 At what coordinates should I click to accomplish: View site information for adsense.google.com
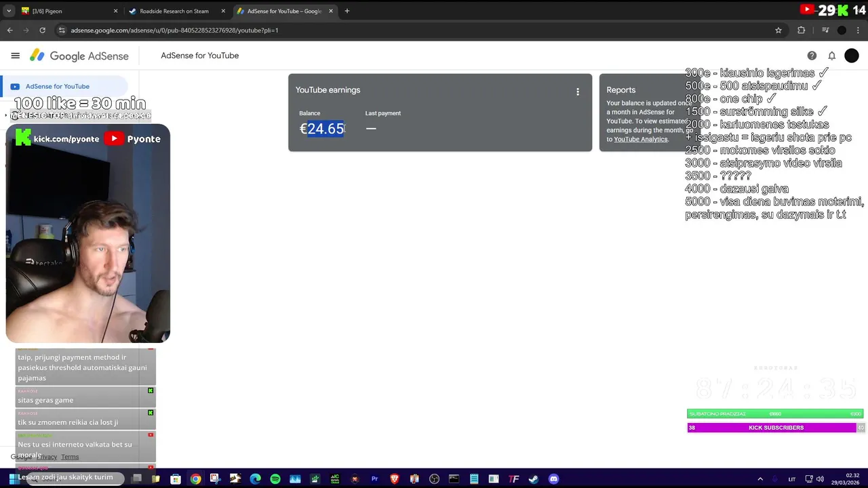tap(62, 30)
